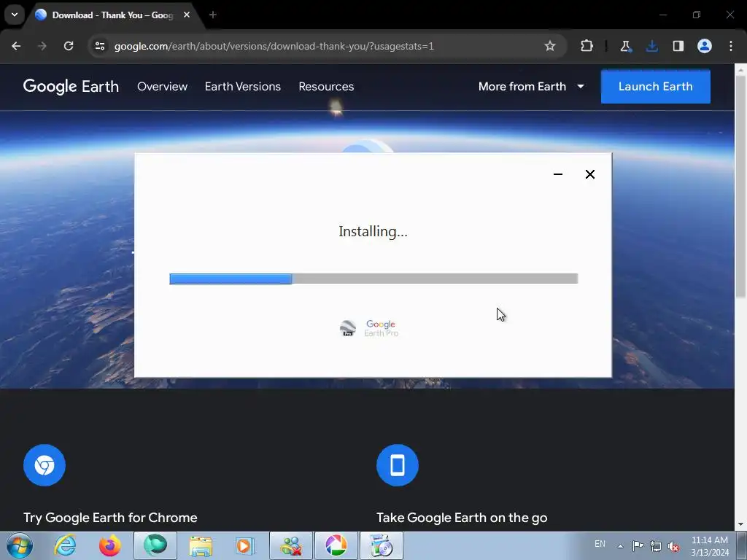Open Chrome Labs flask icon
The height and width of the screenshot is (560, 747).
coord(625,46)
